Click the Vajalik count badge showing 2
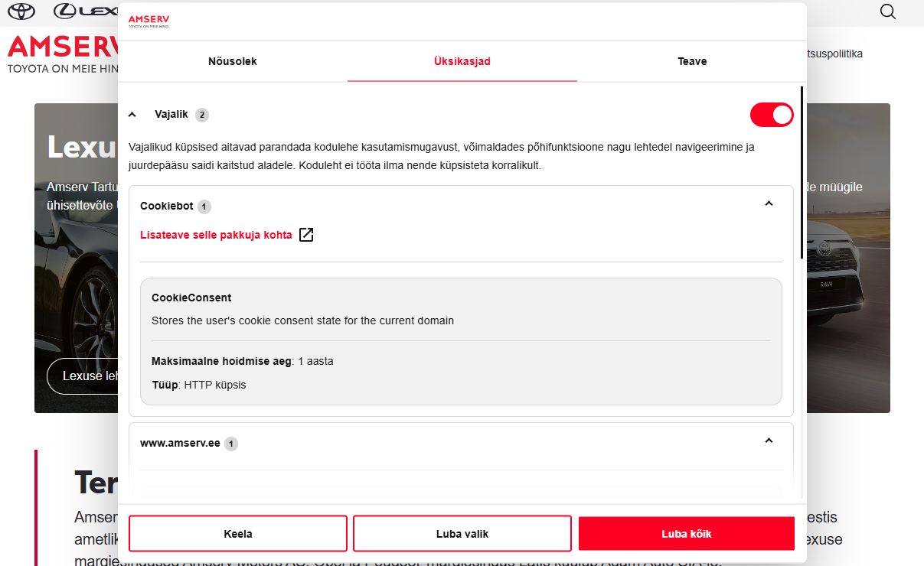The width and height of the screenshot is (924, 566). (x=201, y=115)
